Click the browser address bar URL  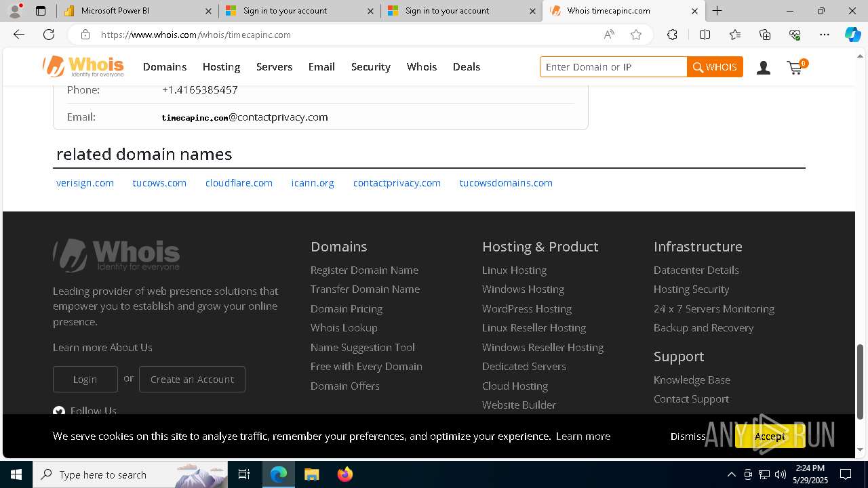[196, 35]
